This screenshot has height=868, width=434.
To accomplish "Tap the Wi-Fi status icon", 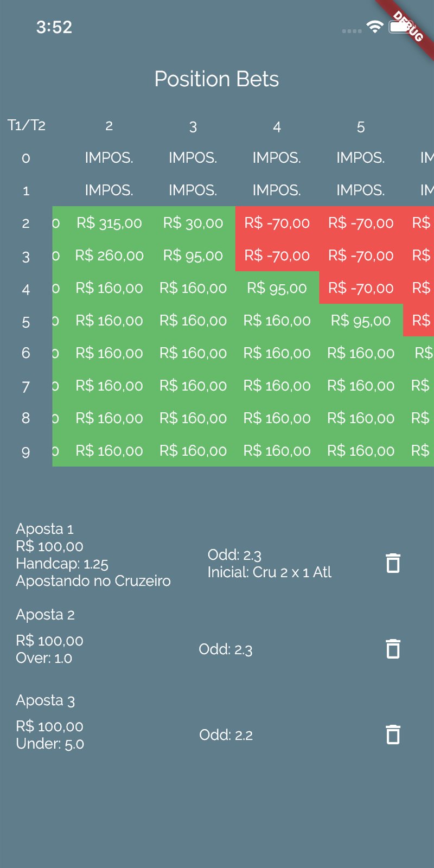I will 375,27.
